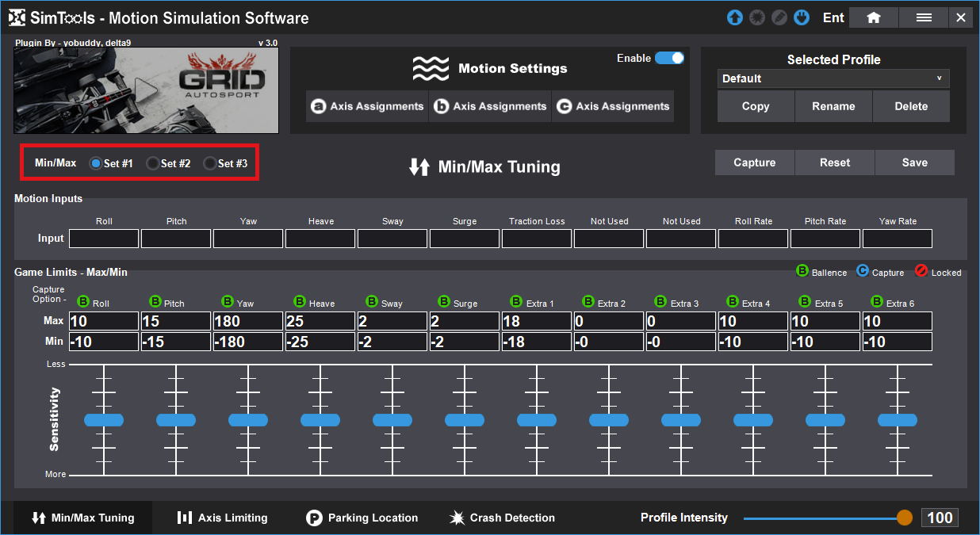Select Min/Max Set #3
980x535 pixels.
pos(210,163)
